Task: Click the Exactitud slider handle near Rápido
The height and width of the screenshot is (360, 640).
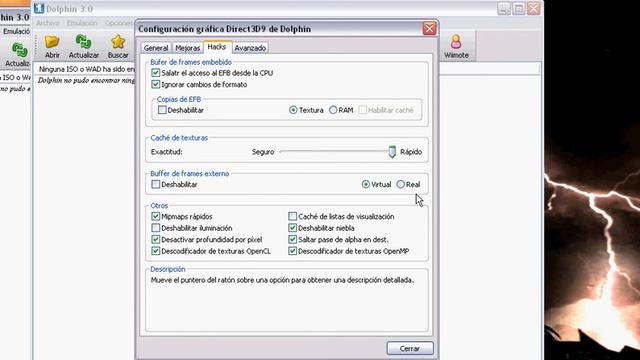Action: (x=392, y=152)
